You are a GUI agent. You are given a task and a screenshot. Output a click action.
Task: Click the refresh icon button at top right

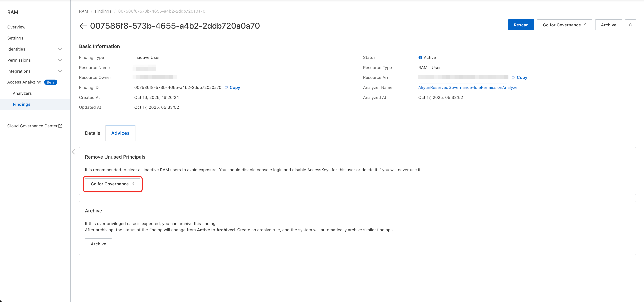(630, 25)
